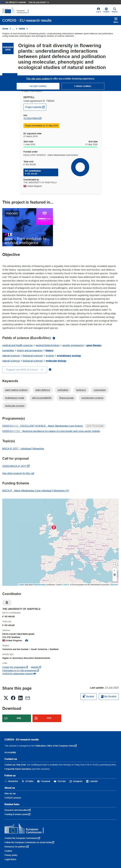Viewport: 121px width, 868px height.
Task: Share page via LinkedIn icon
Action: pyautogui.click(x=21, y=698)
